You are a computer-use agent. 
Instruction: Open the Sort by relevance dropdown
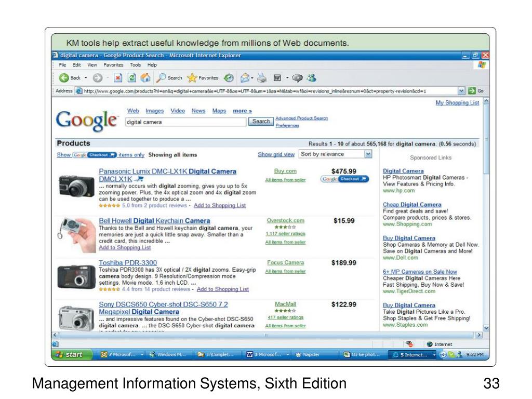tap(335, 154)
